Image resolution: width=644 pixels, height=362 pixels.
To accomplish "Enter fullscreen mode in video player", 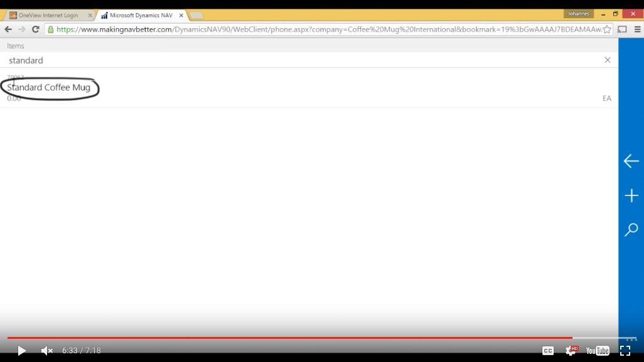I will 625,351.
